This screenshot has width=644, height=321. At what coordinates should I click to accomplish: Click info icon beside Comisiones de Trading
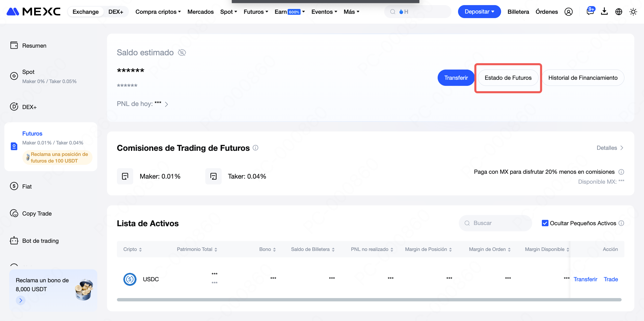[x=256, y=148]
